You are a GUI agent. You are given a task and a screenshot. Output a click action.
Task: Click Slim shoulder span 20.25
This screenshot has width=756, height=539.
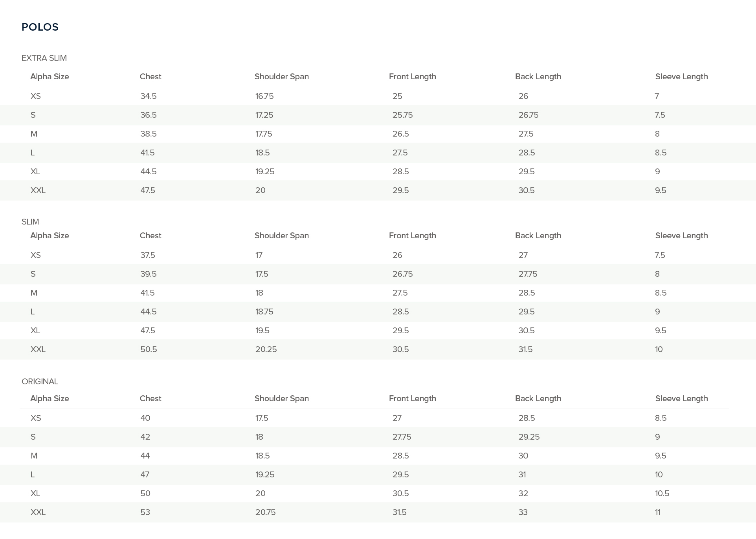pos(266,349)
